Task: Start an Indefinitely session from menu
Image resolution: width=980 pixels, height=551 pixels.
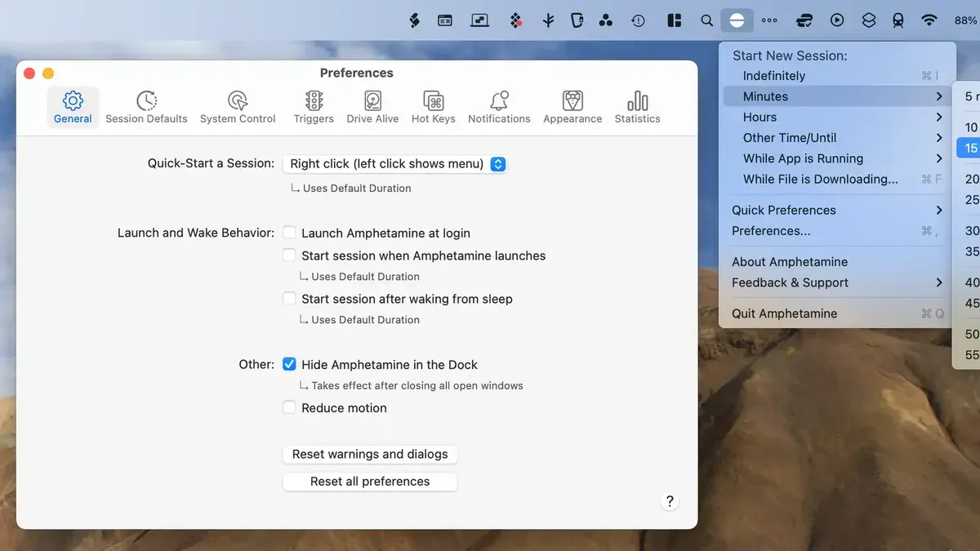Action: click(835, 76)
